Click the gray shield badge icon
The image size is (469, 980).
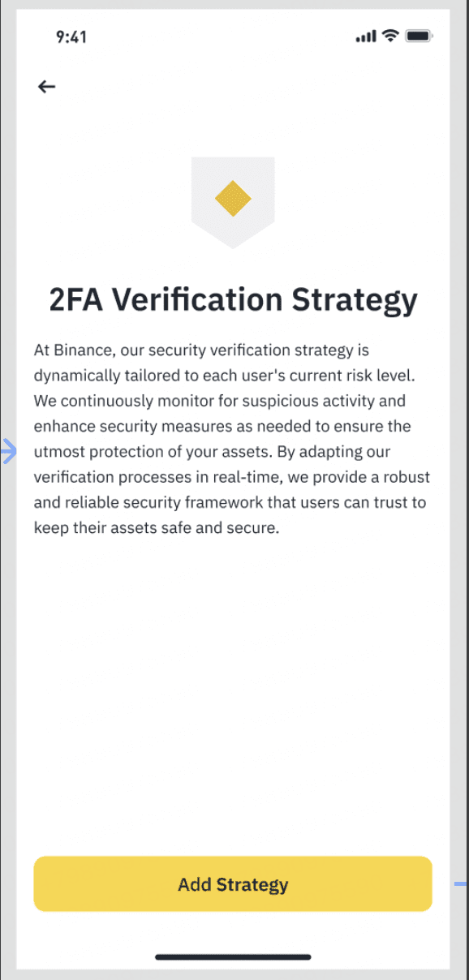click(x=233, y=203)
